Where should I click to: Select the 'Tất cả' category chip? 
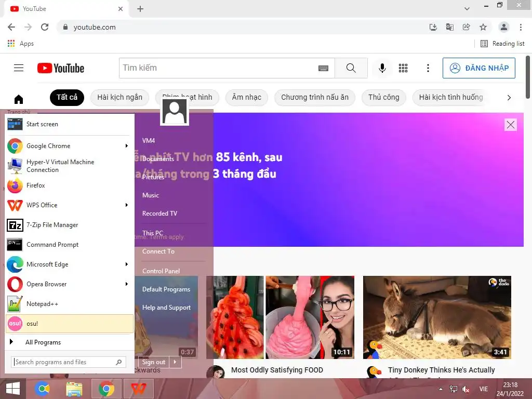[x=67, y=97]
